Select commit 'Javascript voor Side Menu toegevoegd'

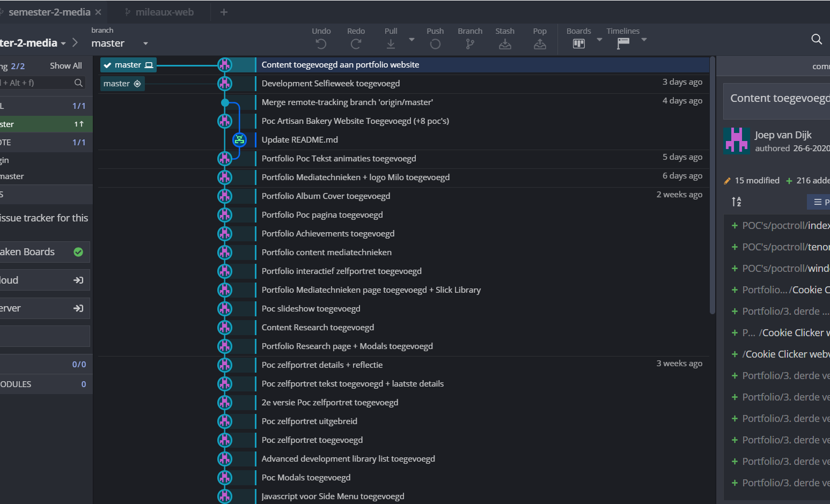(333, 496)
